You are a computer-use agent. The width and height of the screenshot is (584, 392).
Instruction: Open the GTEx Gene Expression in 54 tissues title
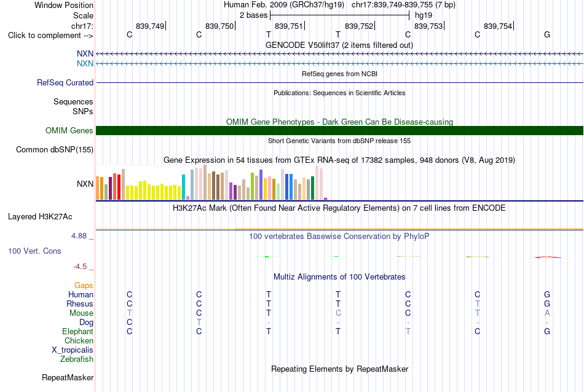(x=339, y=160)
